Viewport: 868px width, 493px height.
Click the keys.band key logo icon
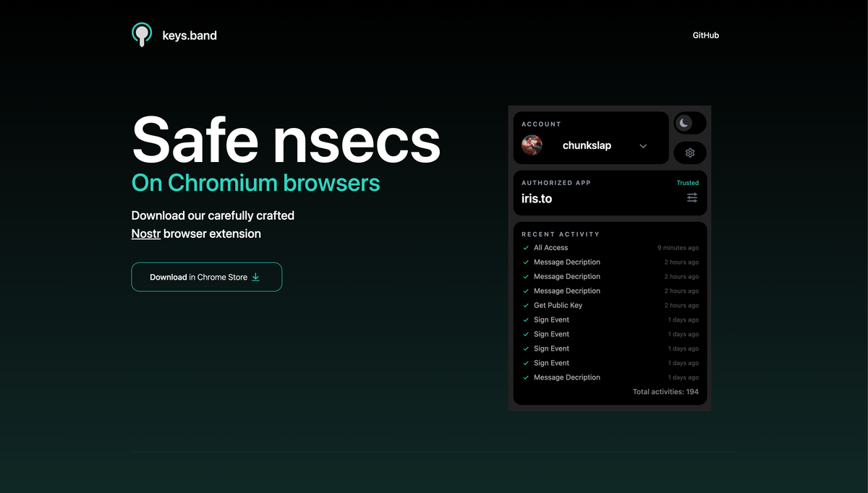click(x=142, y=34)
